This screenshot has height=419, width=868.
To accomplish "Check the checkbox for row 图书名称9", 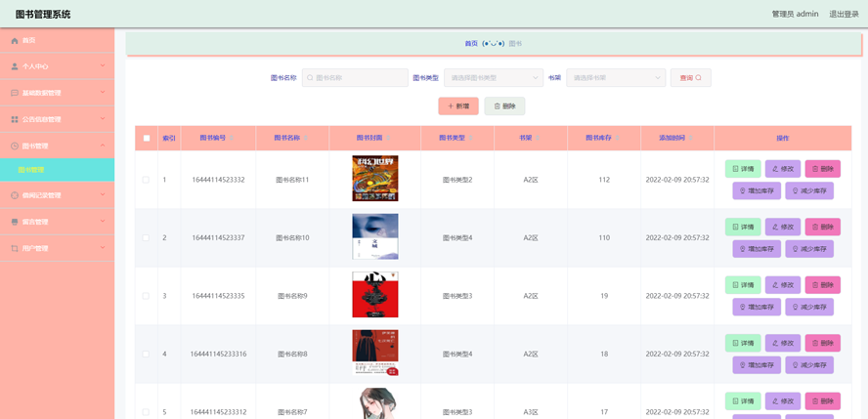I will pyautogui.click(x=146, y=296).
